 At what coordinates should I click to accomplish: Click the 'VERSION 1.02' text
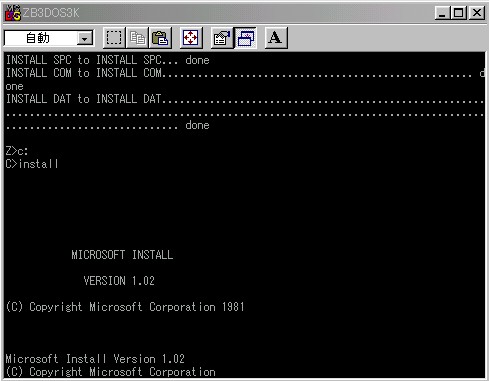[x=119, y=281]
